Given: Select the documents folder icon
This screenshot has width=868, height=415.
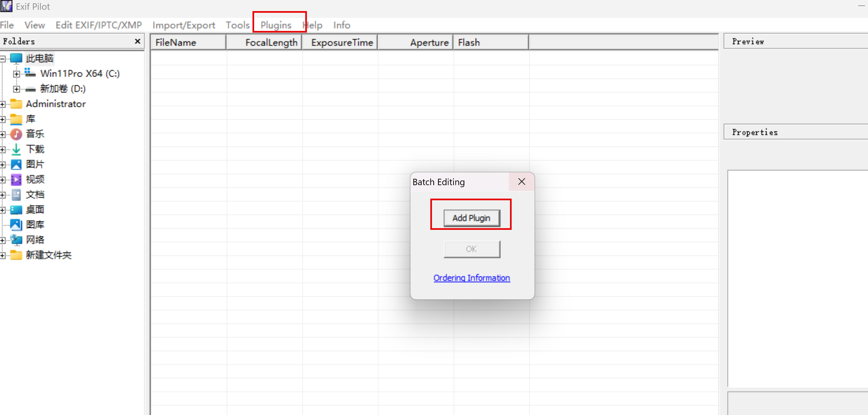Looking at the screenshot, I should pos(16,195).
